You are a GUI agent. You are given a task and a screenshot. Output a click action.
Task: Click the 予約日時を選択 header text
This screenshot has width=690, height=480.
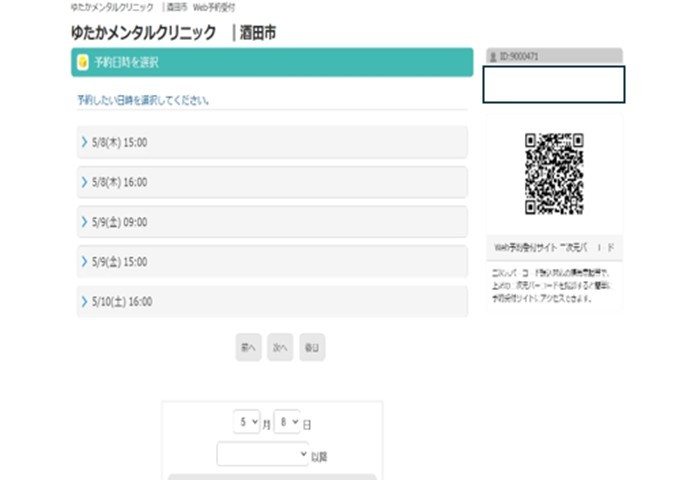tap(126, 62)
